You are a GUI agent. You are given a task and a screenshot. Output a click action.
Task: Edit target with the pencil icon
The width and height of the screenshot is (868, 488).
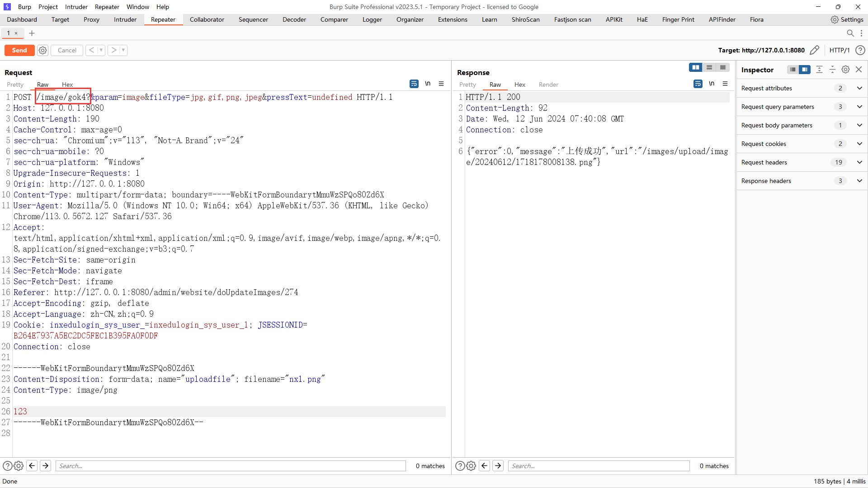[814, 50]
